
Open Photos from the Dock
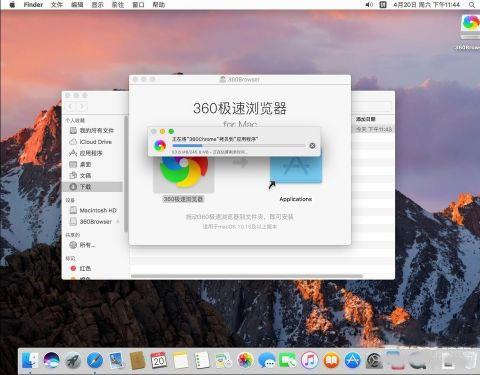(245, 361)
